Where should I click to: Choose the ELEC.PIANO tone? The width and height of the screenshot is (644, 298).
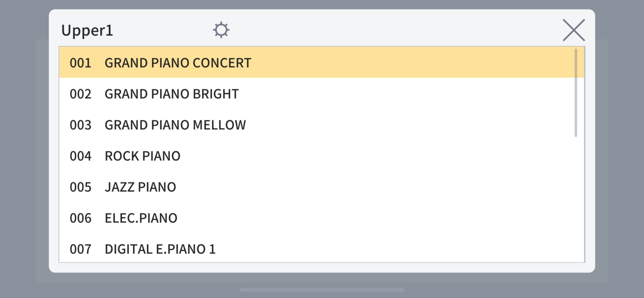(141, 218)
